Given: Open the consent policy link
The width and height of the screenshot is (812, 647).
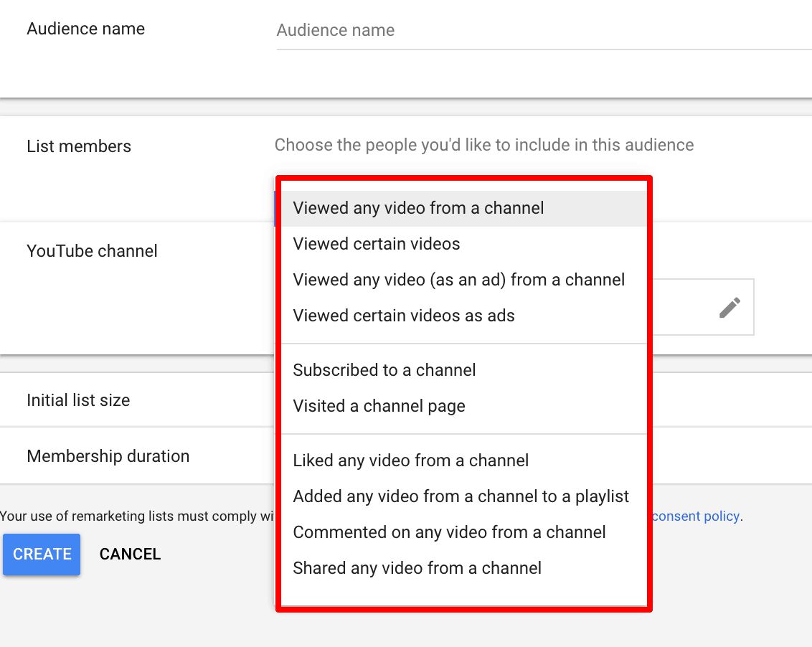Looking at the screenshot, I should 696,516.
